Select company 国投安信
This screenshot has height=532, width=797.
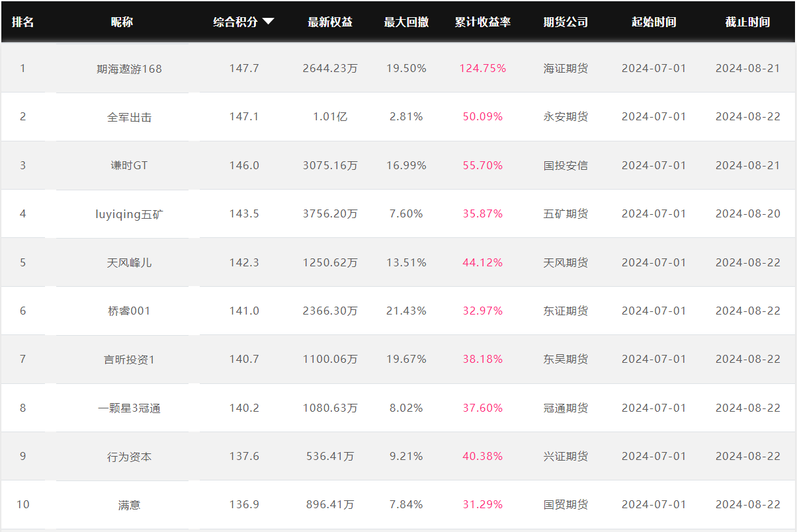(x=566, y=165)
